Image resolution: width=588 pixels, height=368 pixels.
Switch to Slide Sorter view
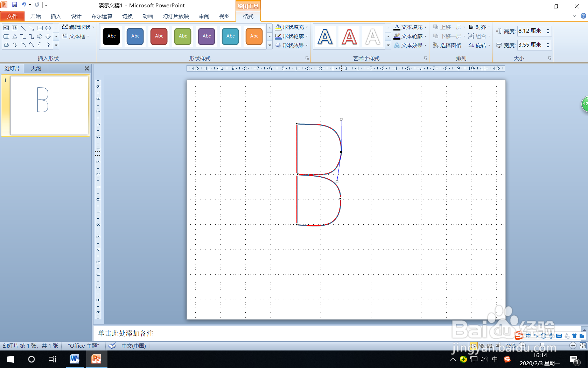click(482, 346)
